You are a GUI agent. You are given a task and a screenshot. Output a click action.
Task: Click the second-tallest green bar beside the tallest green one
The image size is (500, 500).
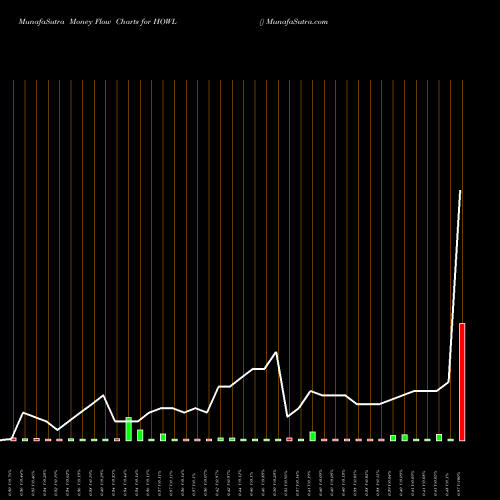click(x=140, y=435)
